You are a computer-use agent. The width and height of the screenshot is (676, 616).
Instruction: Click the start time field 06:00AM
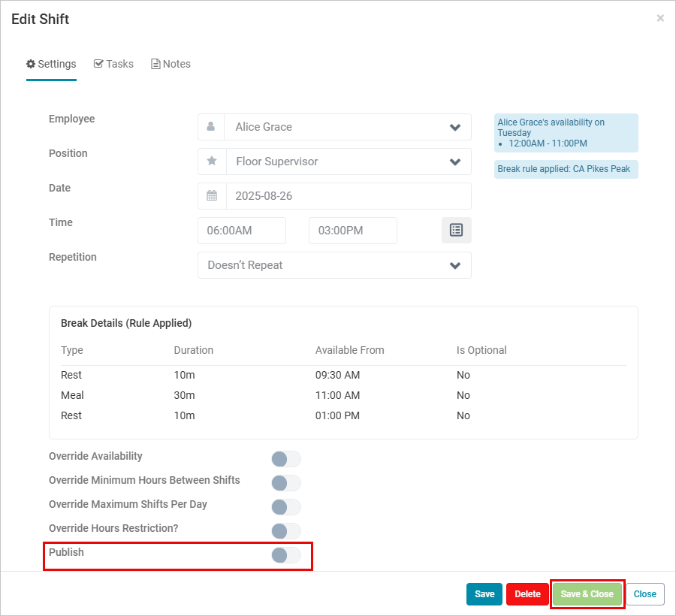(x=241, y=231)
